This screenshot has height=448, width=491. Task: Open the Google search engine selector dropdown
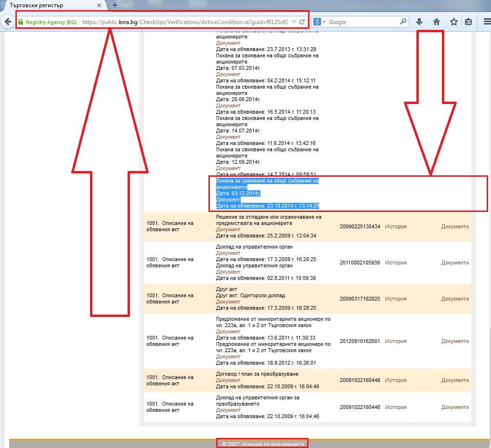(x=319, y=22)
